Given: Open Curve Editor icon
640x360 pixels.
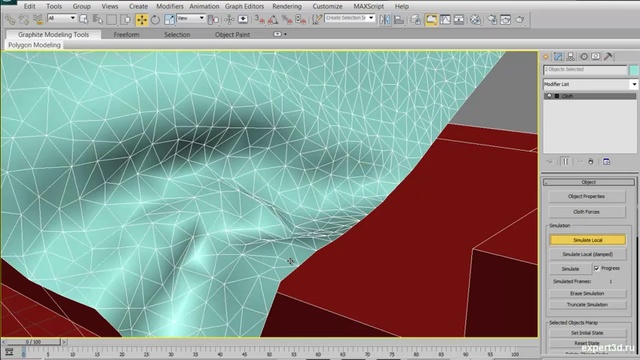Looking at the screenshot, I should tap(445, 19).
